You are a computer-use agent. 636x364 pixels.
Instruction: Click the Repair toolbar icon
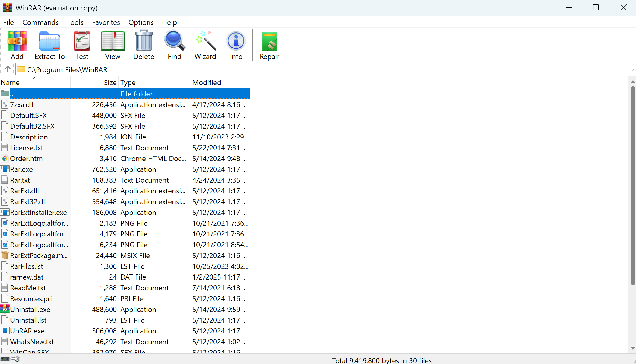[x=269, y=41]
